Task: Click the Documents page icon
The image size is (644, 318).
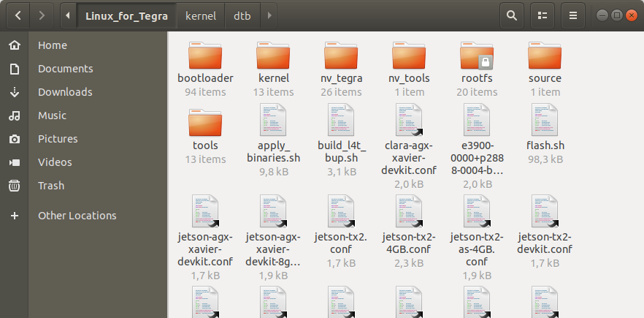Action: coord(15,69)
